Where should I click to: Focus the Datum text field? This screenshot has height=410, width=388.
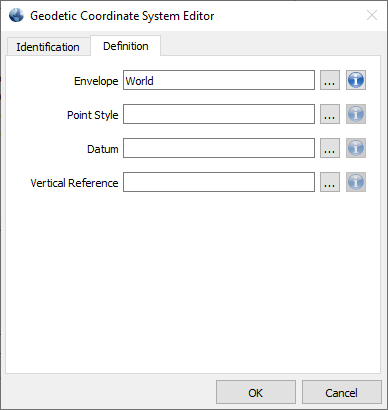tap(219, 148)
